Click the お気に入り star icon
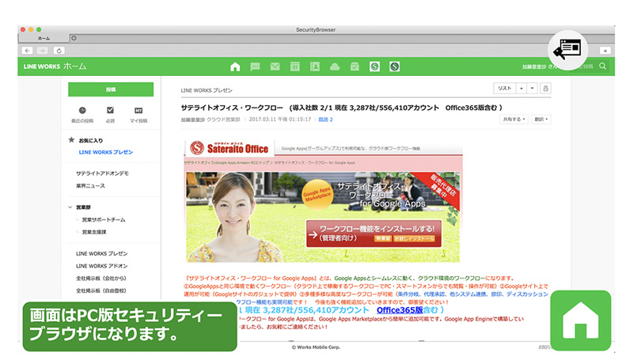633x364 pixels. [71, 140]
